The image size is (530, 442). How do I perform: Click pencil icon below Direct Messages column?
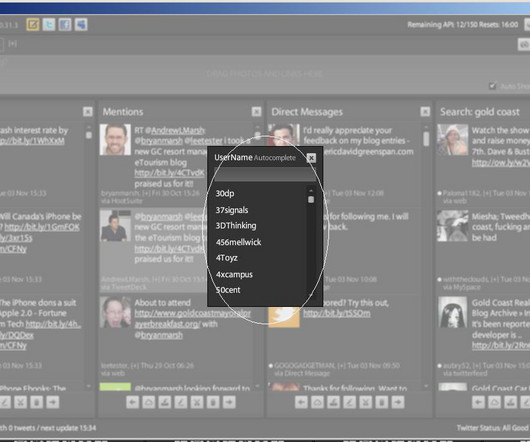(x=350, y=402)
